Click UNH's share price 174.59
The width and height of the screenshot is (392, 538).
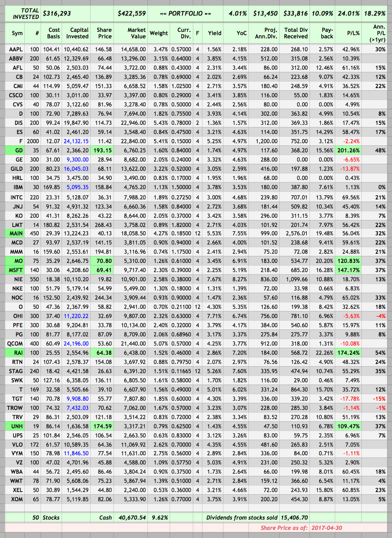pos(102,426)
